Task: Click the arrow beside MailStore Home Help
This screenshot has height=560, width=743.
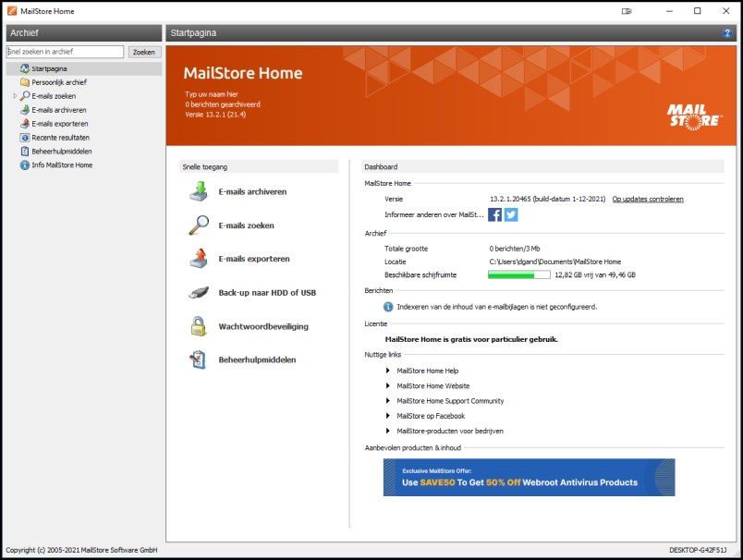Action: coord(387,371)
